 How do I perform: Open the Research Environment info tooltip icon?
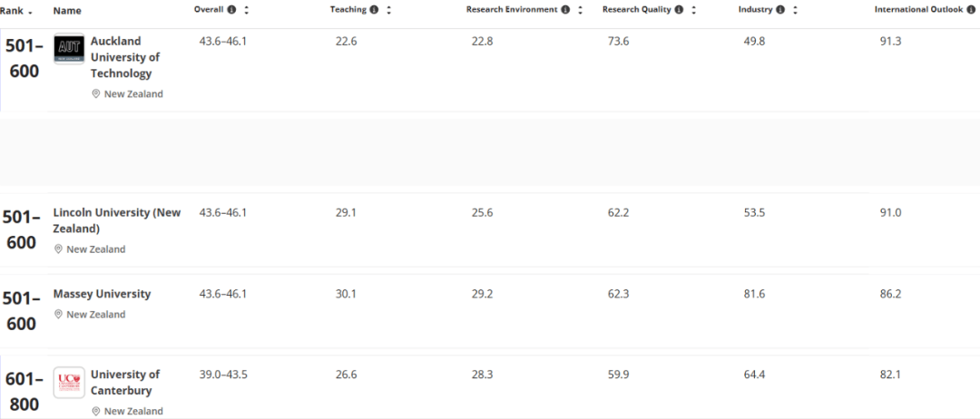565,10
